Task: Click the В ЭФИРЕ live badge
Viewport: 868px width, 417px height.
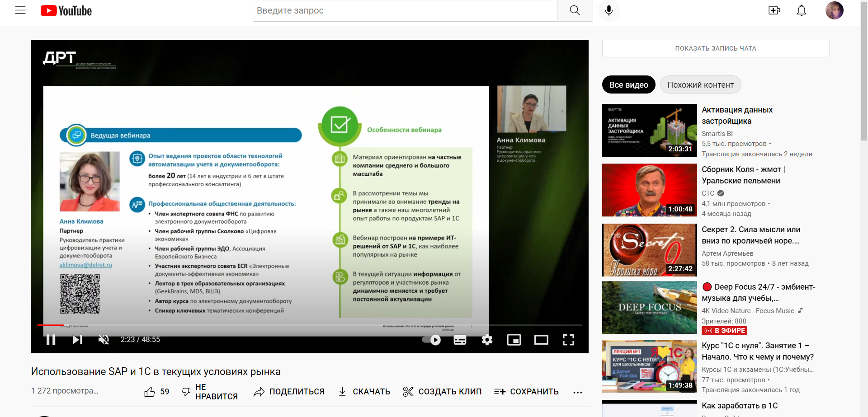Action: (x=724, y=331)
